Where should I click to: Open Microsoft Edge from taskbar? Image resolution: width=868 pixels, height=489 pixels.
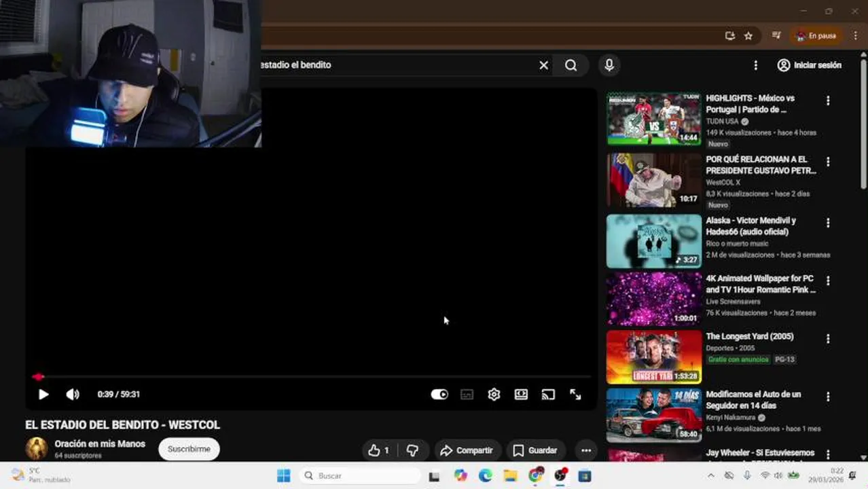[485, 476]
